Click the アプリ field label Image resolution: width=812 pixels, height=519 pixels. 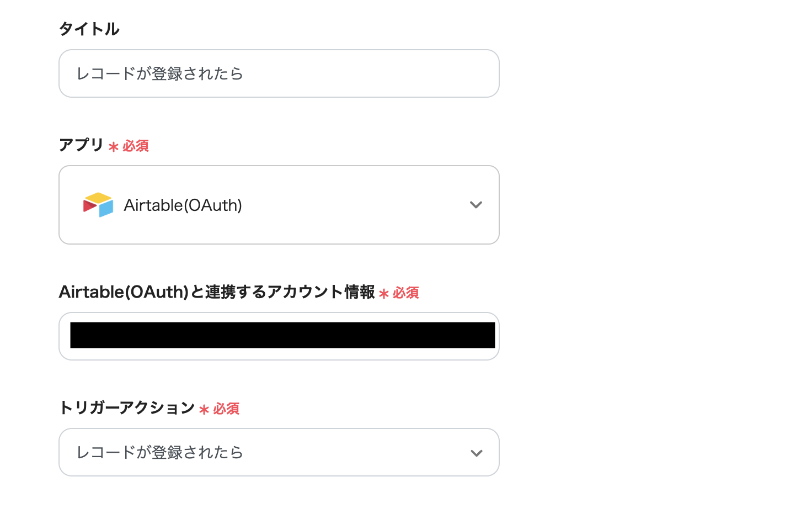pyautogui.click(x=81, y=145)
